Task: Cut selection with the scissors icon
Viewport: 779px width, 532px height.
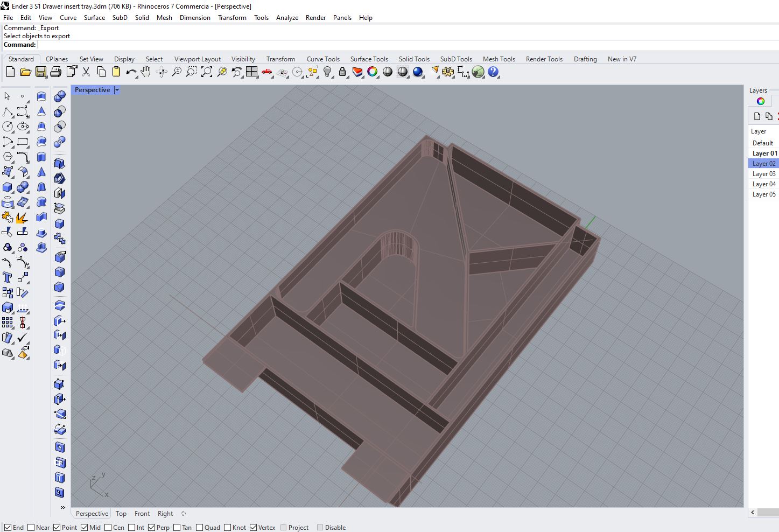Action: [86, 72]
